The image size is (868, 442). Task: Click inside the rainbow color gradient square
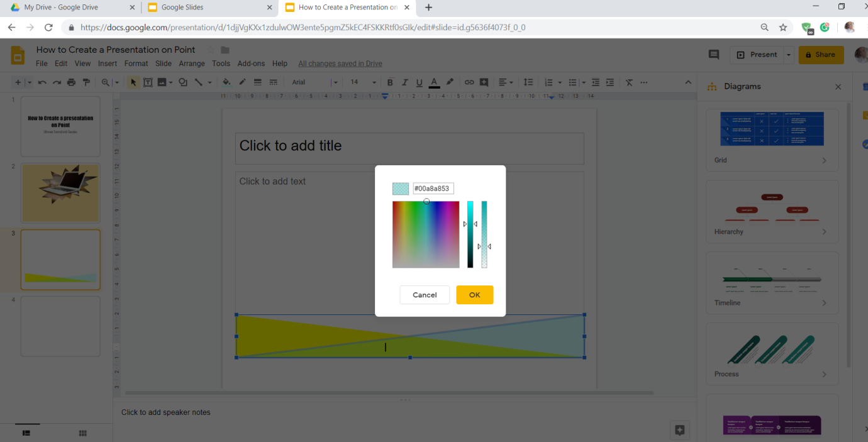(426, 235)
